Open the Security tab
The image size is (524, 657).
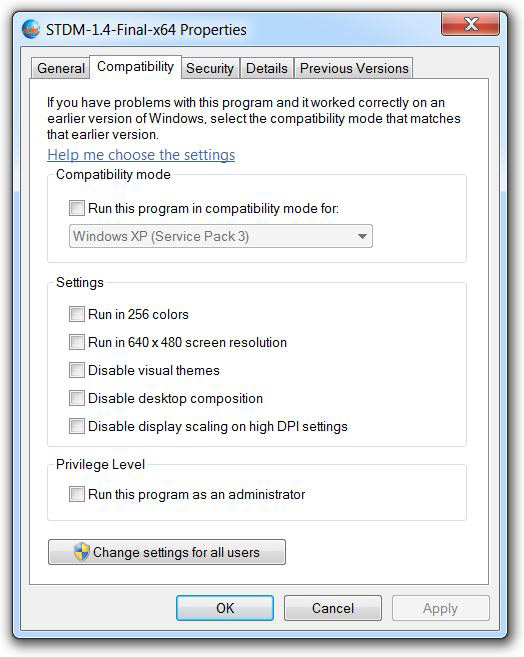click(x=210, y=68)
